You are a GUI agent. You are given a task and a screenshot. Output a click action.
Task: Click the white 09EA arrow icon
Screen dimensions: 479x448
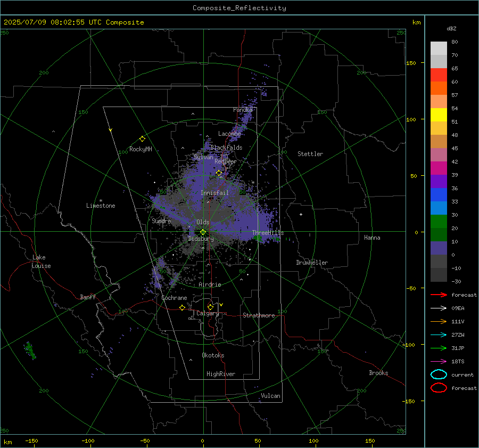[x=439, y=308]
